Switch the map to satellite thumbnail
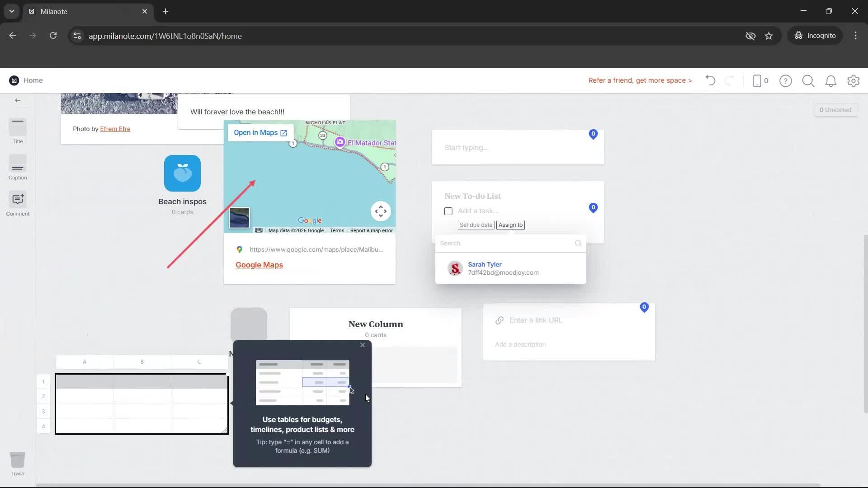Screen dimensions: 868x488 click(239, 218)
